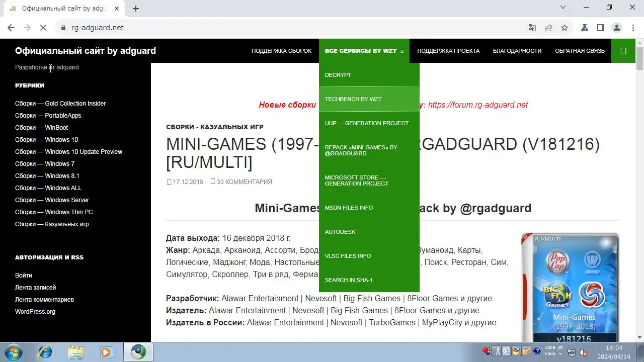
Task: Open Chrome three-dot menu
Action: 633,28
